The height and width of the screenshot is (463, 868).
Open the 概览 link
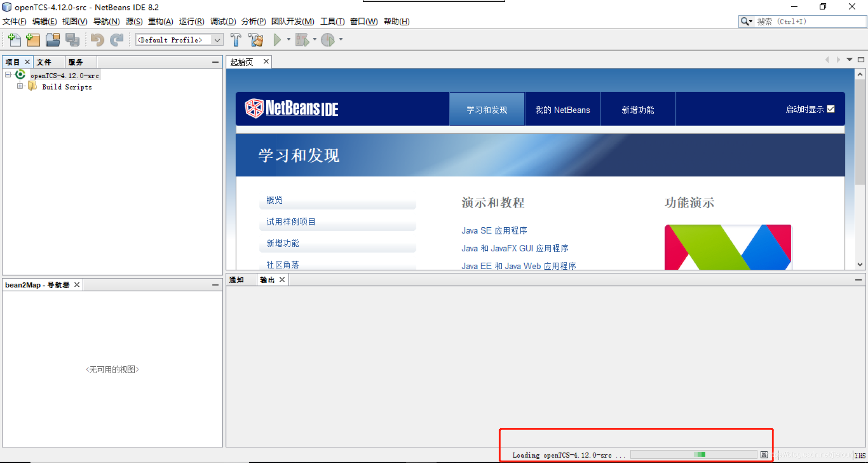coord(274,200)
